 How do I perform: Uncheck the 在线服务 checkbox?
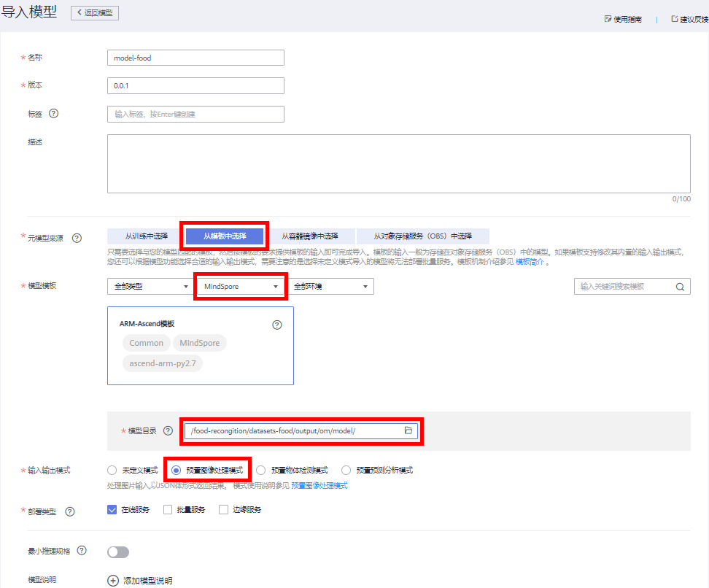(x=112, y=510)
